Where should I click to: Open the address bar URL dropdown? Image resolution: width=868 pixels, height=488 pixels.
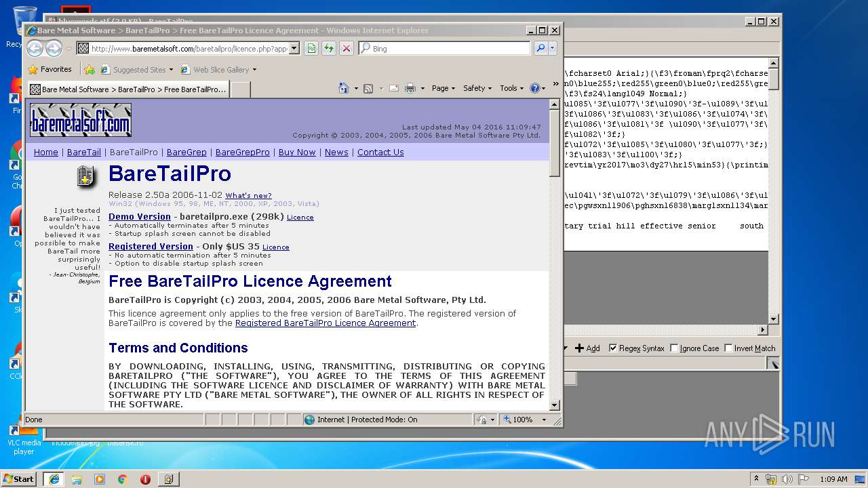pos(294,48)
